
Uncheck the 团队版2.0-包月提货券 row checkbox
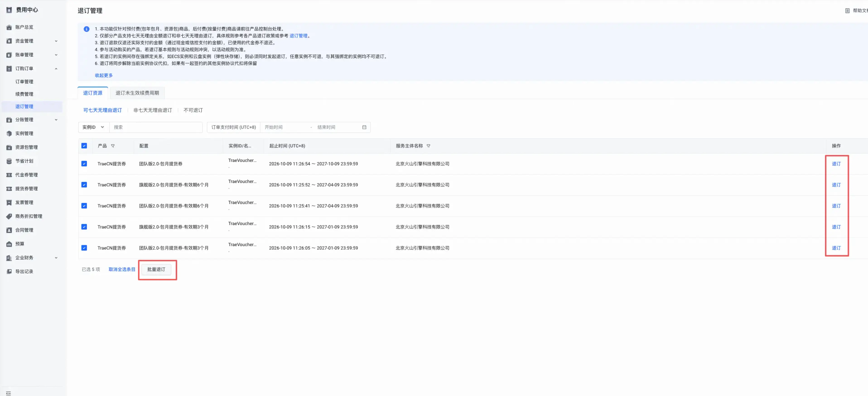[84, 164]
